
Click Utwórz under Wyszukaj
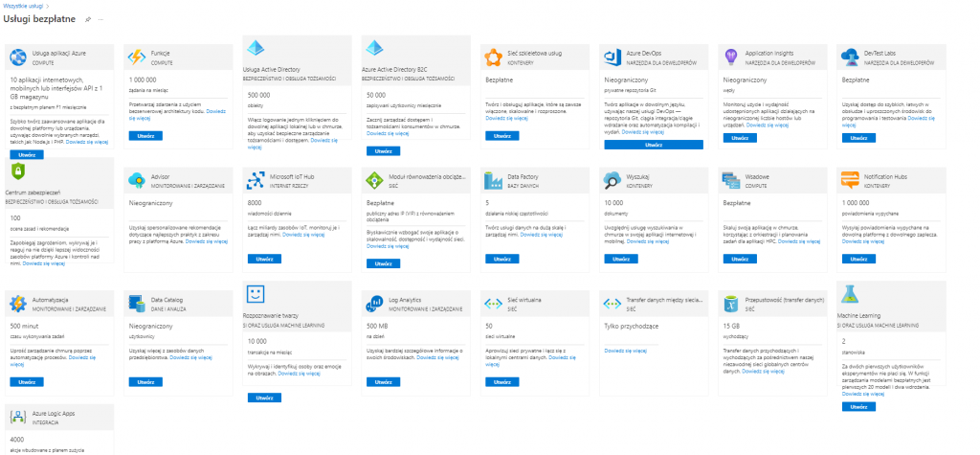[621, 259]
